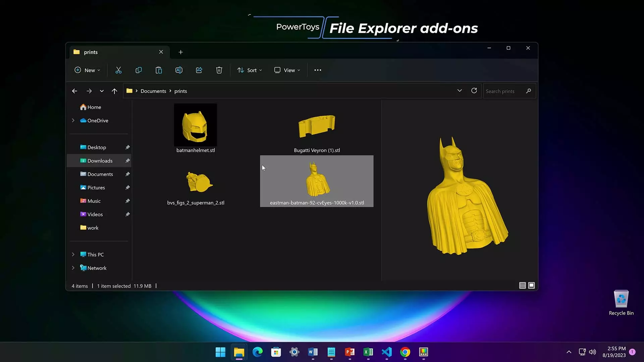Refresh the prints folder view

474,91
